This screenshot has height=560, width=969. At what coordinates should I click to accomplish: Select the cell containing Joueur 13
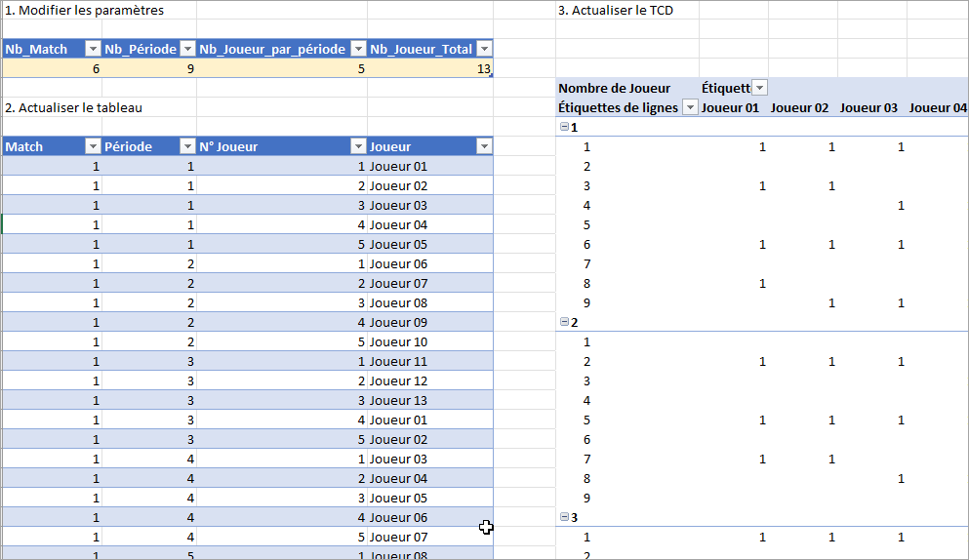pyautogui.click(x=398, y=400)
